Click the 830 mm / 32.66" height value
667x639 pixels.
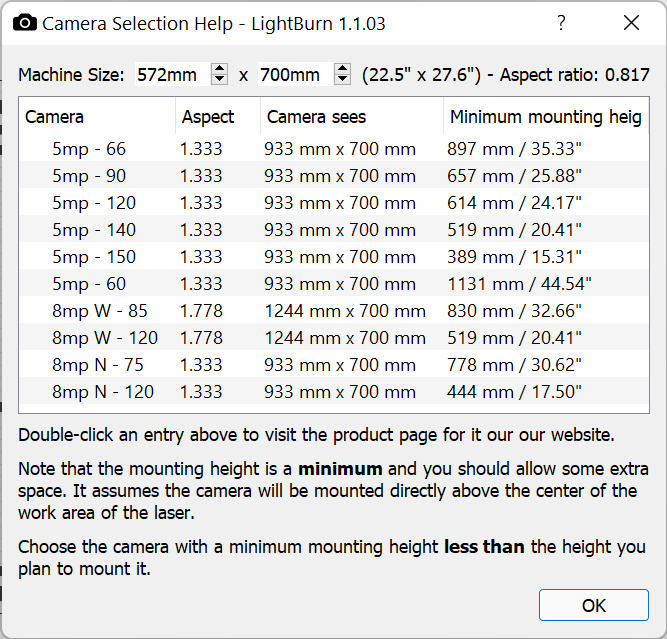(x=514, y=311)
